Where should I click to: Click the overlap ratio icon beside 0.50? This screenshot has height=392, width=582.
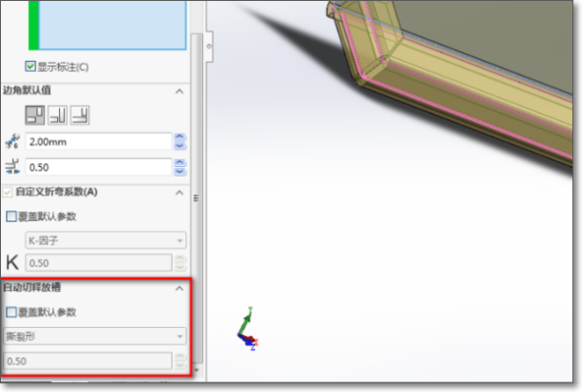click(13, 167)
